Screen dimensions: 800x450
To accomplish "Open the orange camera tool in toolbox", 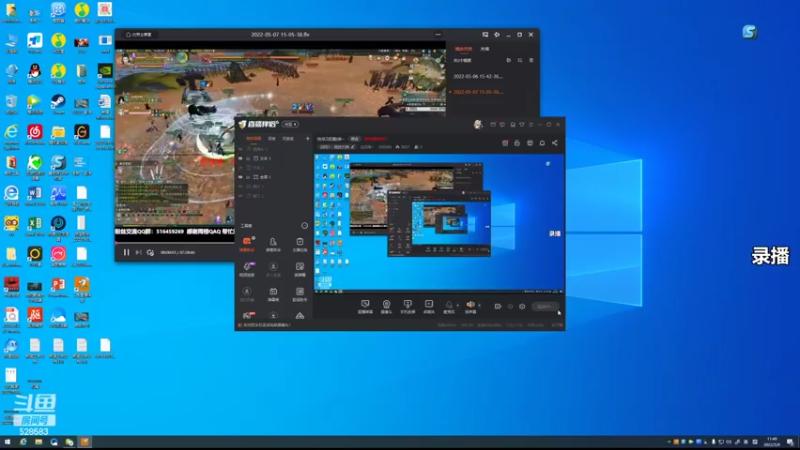I will coord(247,244).
